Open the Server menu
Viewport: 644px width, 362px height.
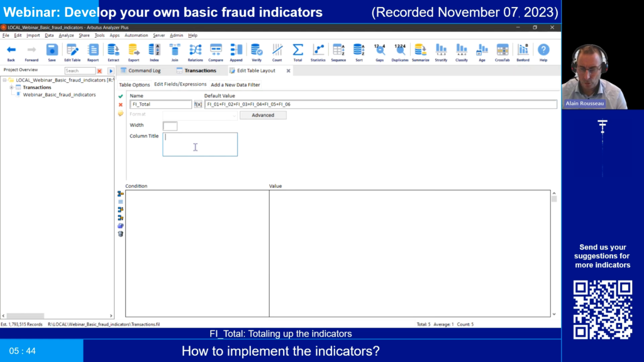click(159, 35)
